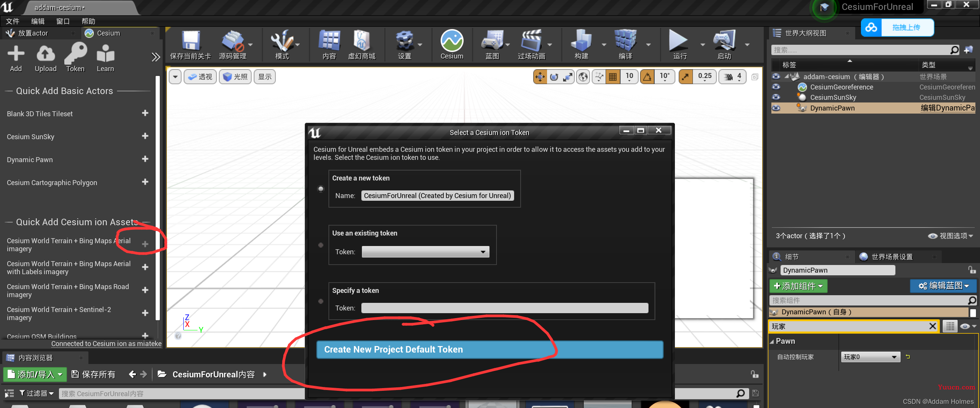This screenshot has width=980, height=408.
Task: Hide CesiumSunSky with its eye icon
Action: click(776, 97)
